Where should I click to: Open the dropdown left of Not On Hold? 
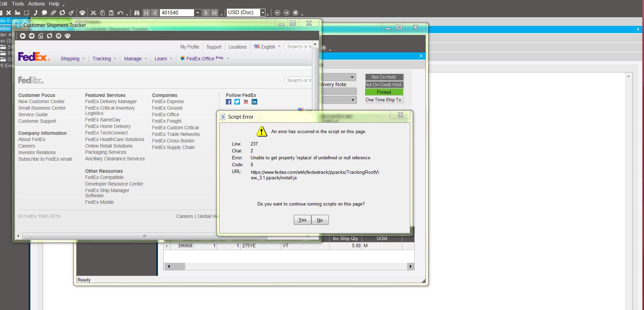(352, 77)
